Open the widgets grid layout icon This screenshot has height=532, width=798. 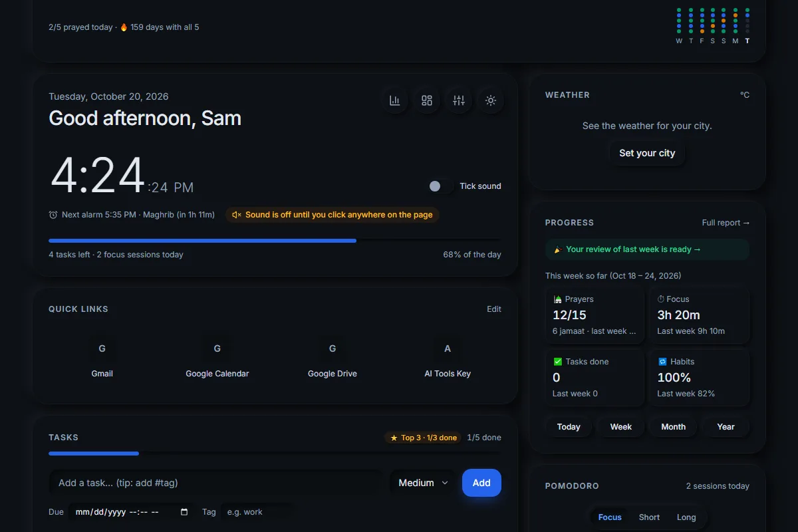[x=427, y=100]
